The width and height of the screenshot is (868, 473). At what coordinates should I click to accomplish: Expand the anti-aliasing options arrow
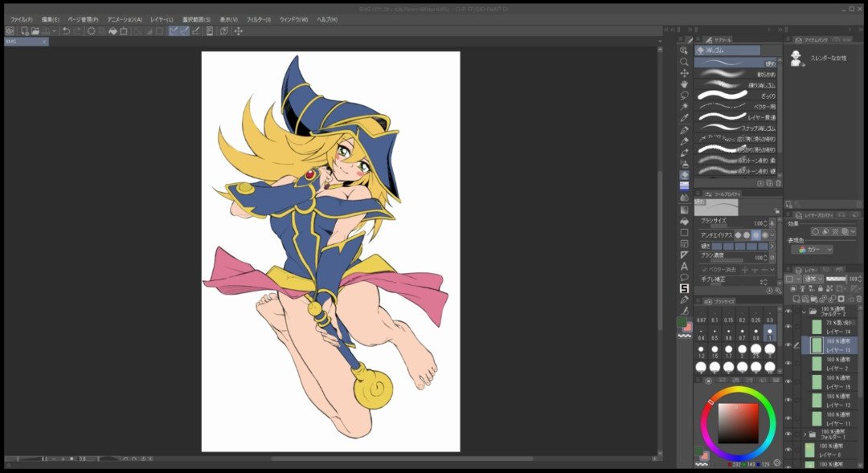772,235
